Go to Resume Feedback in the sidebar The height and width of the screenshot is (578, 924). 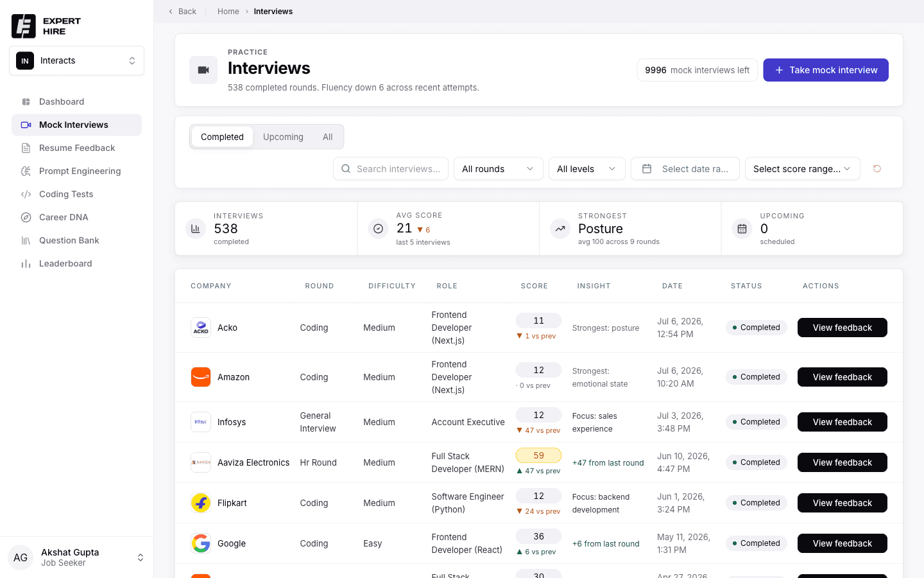tap(76, 148)
